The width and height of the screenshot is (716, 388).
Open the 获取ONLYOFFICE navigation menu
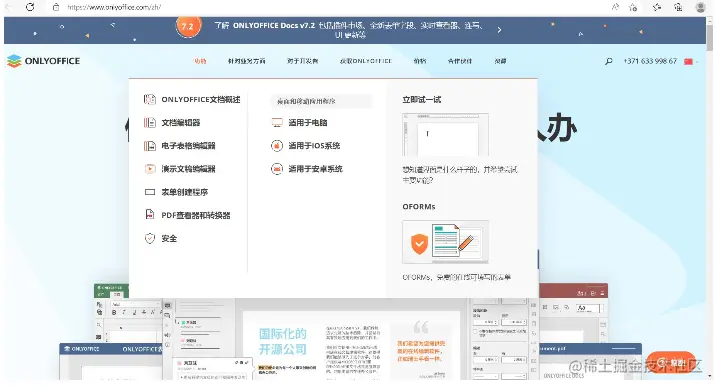[366, 61]
